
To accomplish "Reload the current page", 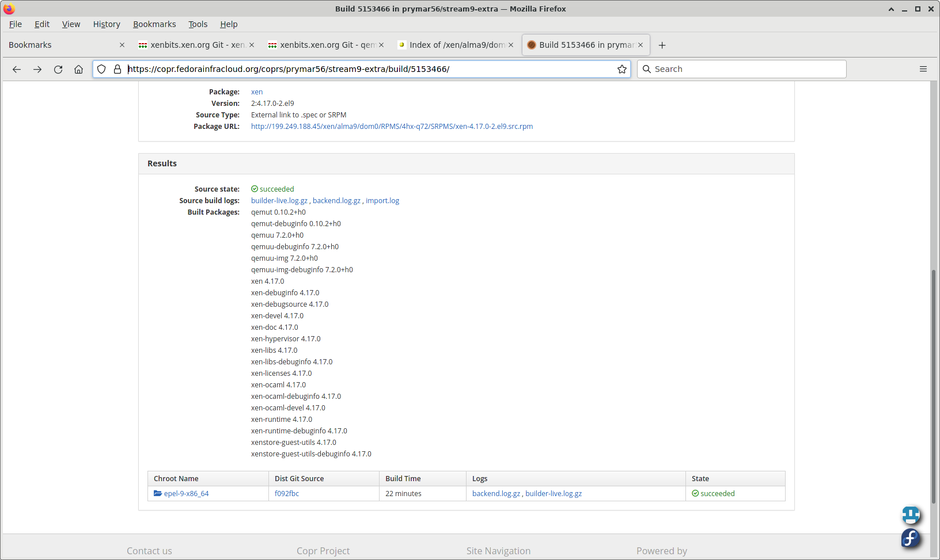I will coord(58,69).
